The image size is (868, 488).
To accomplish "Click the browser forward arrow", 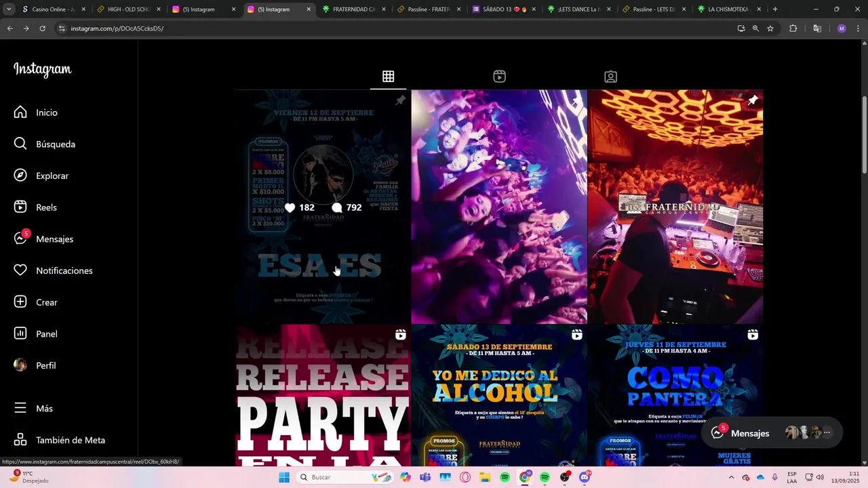I will click(26, 28).
